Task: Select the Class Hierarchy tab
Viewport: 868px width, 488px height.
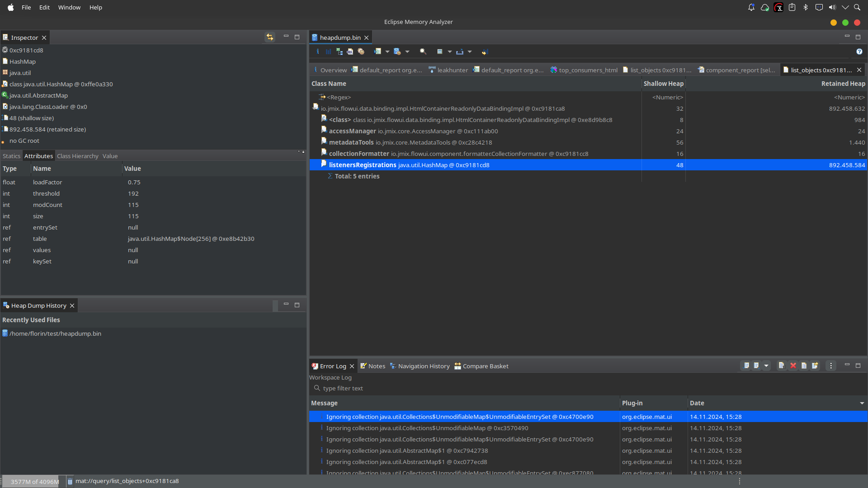Action: pos(78,156)
